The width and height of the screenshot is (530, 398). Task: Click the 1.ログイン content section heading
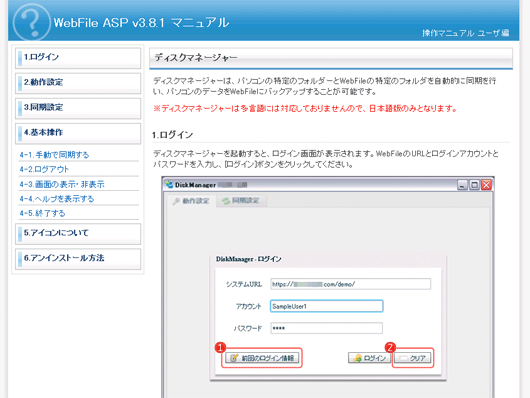(172, 135)
